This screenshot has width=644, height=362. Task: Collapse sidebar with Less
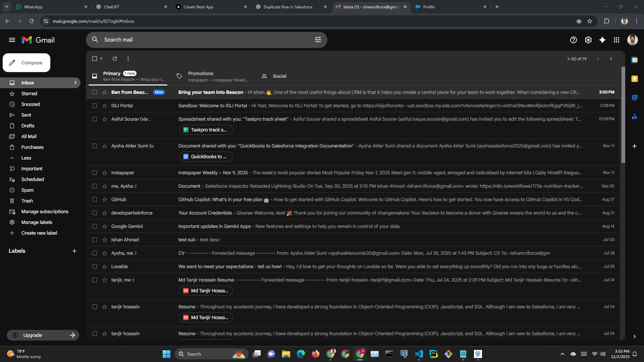pyautogui.click(x=26, y=158)
